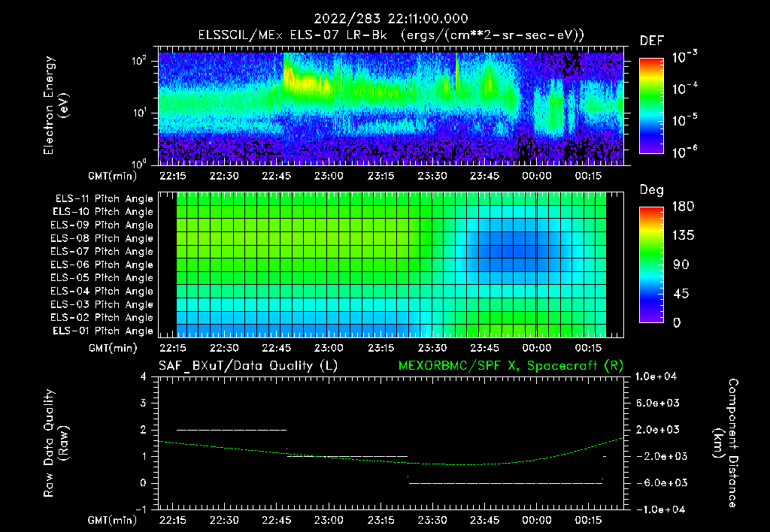
Task: Click the timestamp title 2022/283 22:11:00.000
Action: pyautogui.click(x=391, y=19)
